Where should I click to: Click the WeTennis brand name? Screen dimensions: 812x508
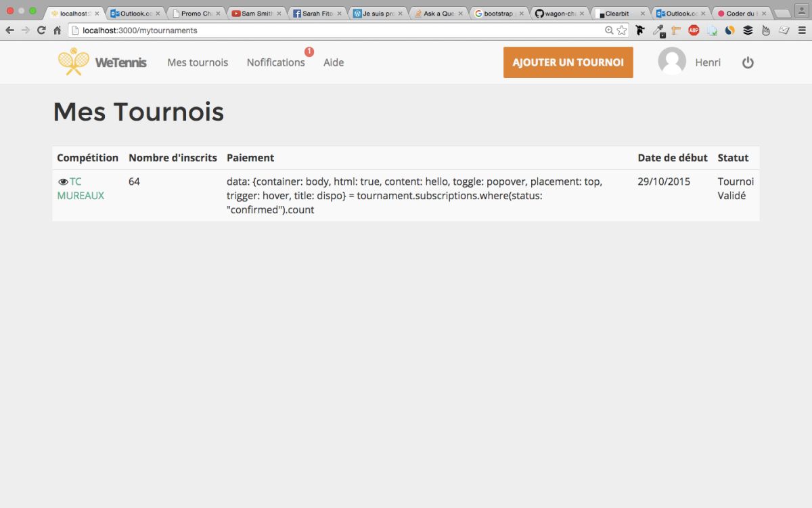pyautogui.click(x=120, y=62)
